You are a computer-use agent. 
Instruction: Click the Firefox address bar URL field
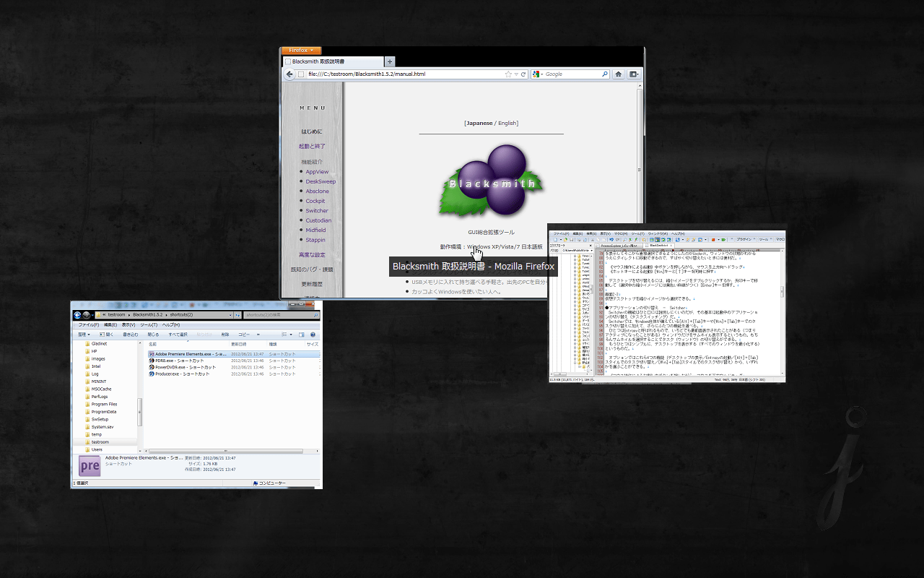pyautogui.click(x=404, y=74)
